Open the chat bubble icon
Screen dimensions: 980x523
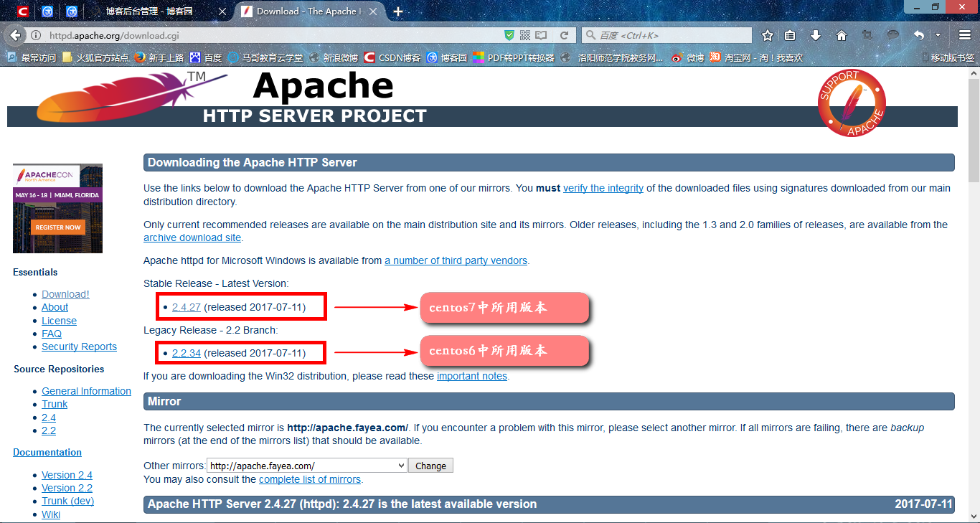pyautogui.click(x=893, y=35)
